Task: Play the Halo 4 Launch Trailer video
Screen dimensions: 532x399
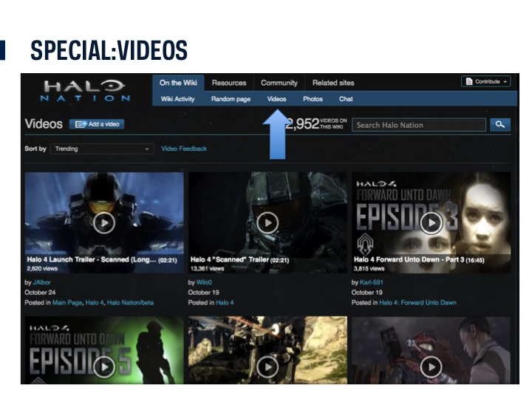Action: pyautogui.click(x=103, y=222)
